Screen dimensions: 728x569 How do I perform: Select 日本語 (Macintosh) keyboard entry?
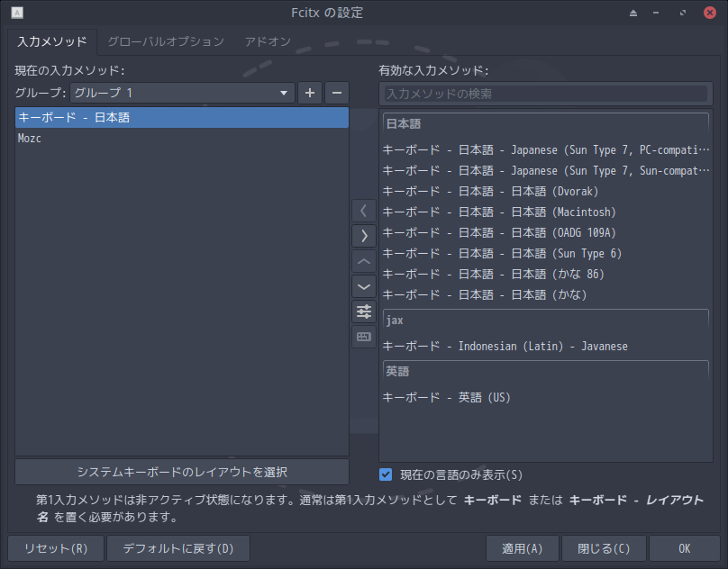click(x=546, y=212)
